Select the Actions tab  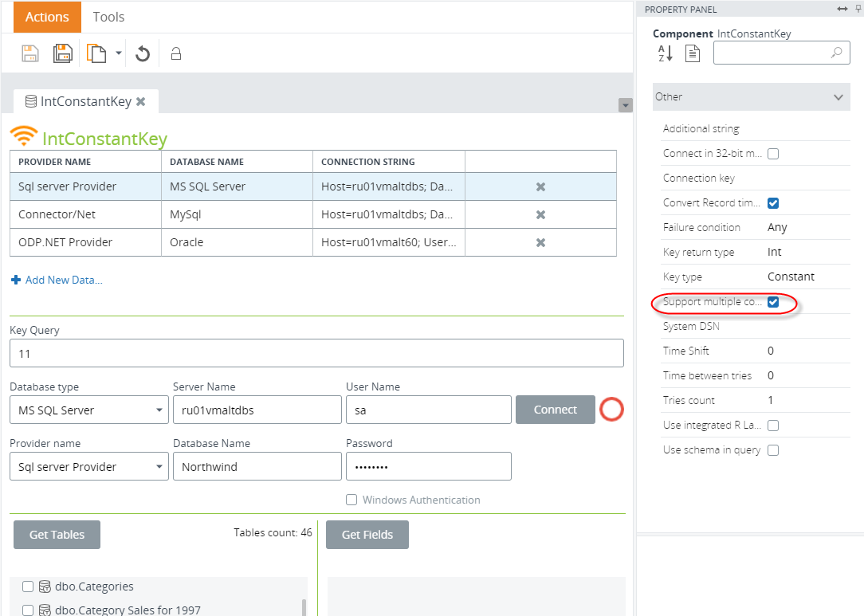click(x=47, y=17)
